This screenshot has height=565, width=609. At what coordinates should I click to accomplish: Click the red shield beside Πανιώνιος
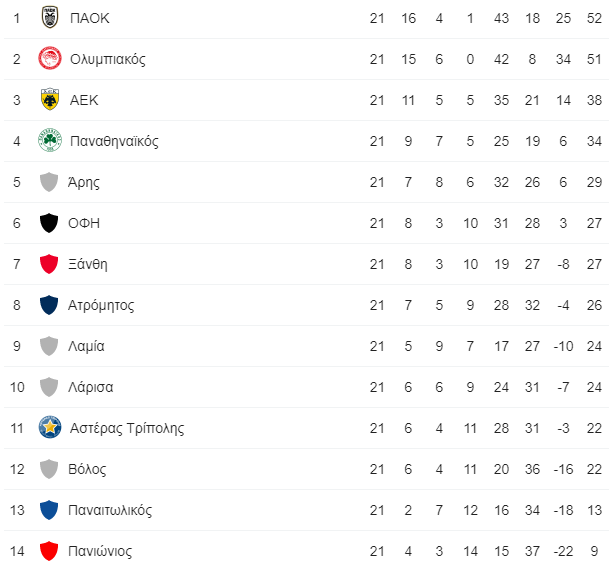[49, 551]
